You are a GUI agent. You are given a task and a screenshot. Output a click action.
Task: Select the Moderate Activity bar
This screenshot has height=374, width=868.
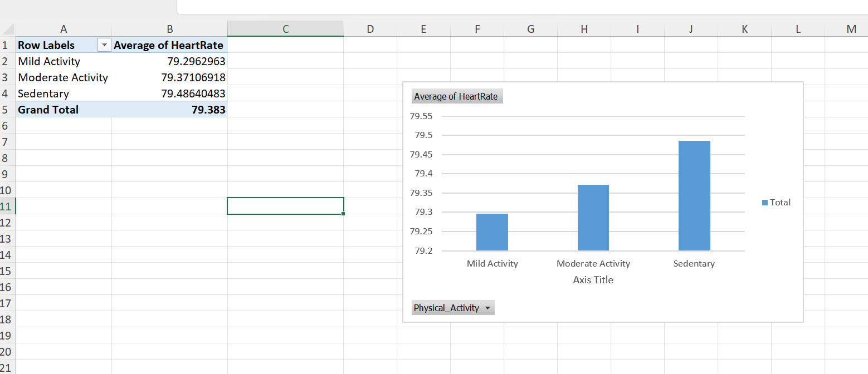(x=593, y=217)
